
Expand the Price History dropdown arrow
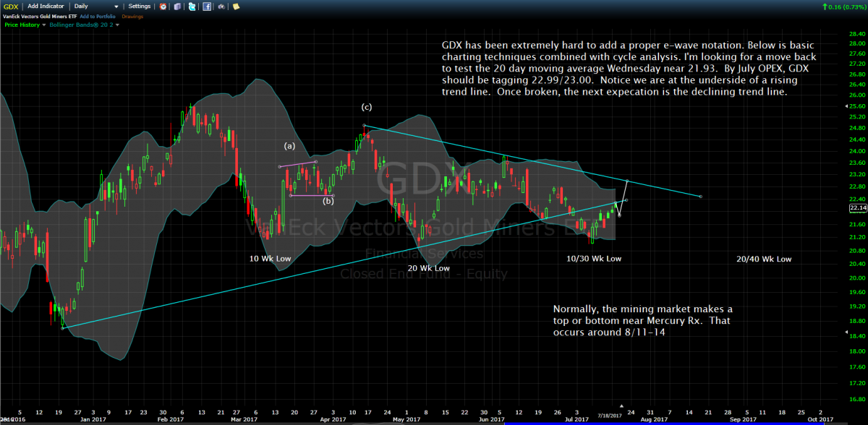[x=44, y=25]
